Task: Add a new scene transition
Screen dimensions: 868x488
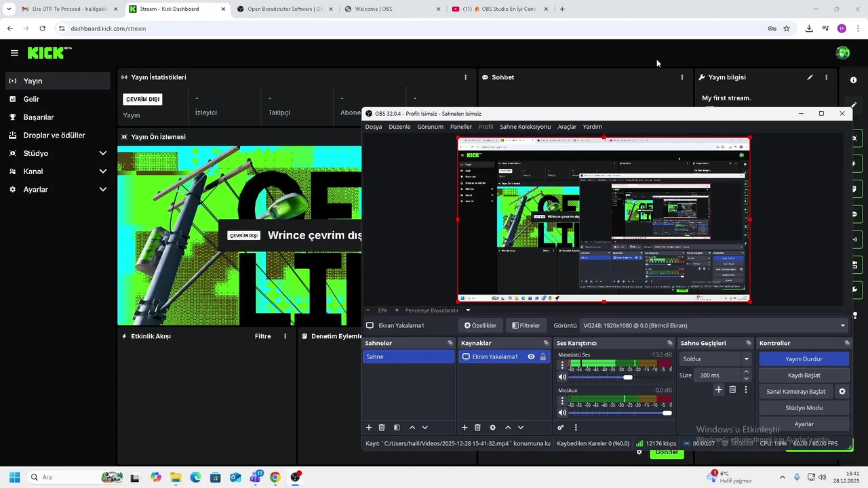Action: point(719,390)
